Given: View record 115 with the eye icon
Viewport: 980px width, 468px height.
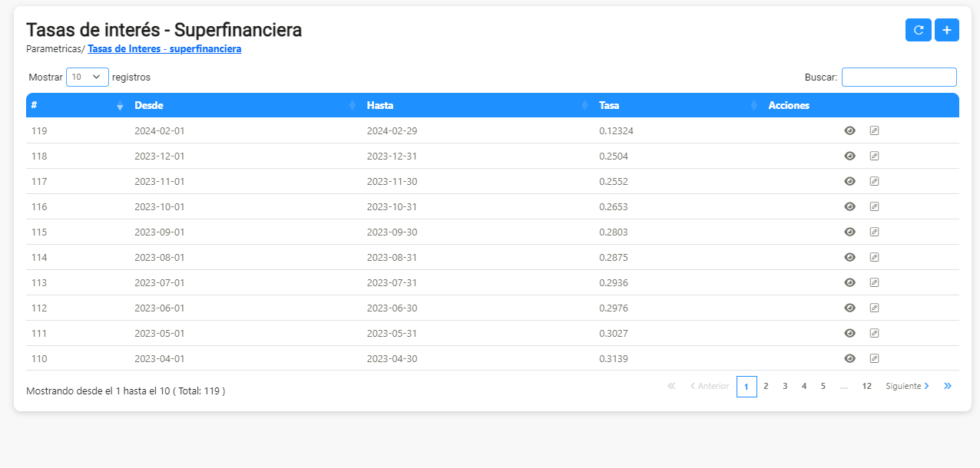Looking at the screenshot, I should [x=849, y=232].
